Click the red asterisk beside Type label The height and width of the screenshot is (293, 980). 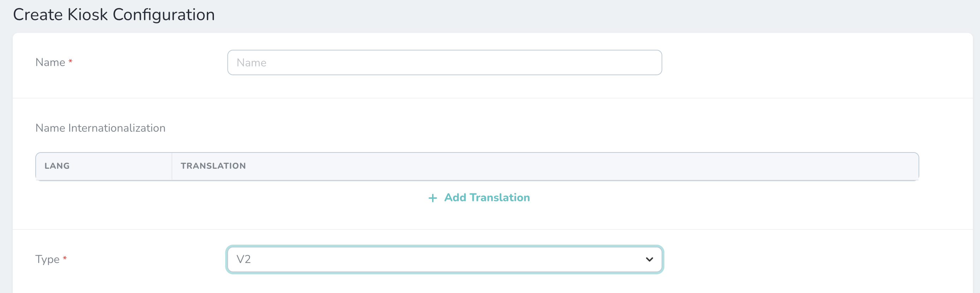pyautogui.click(x=65, y=258)
